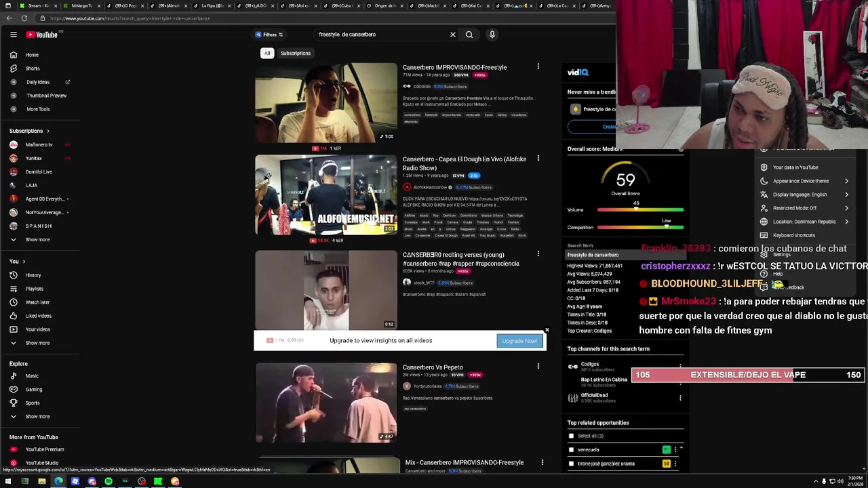Click the EXTENSIBLE/DEJO EL VAPE progress bar
Viewport: 868px width, 488px height.
[x=747, y=375]
